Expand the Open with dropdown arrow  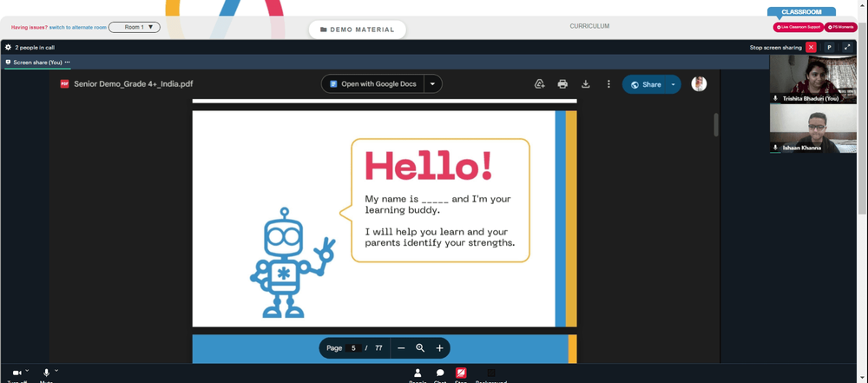point(433,84)
